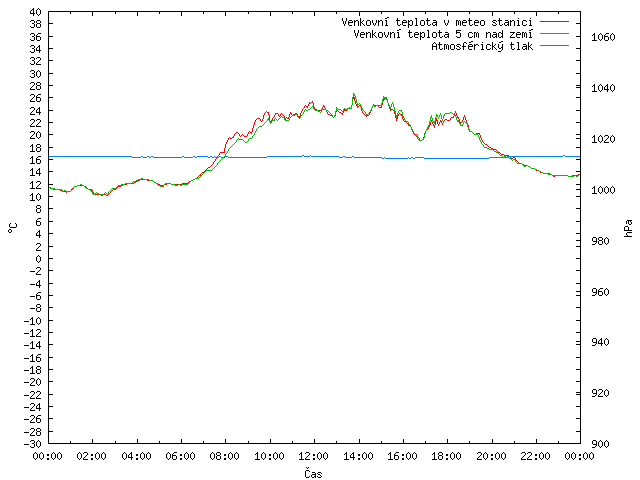Click the 22:00 time axis label
Viewport: 640px width, 480px height.
[x=536, y=456]
